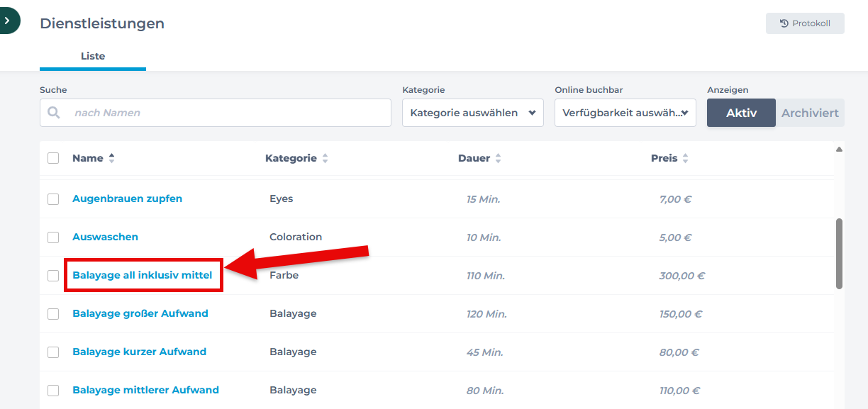The image size is (868, 409).
Task: Sort by Name column arrows
Action: pyautogui.click(x=111, y=158)
